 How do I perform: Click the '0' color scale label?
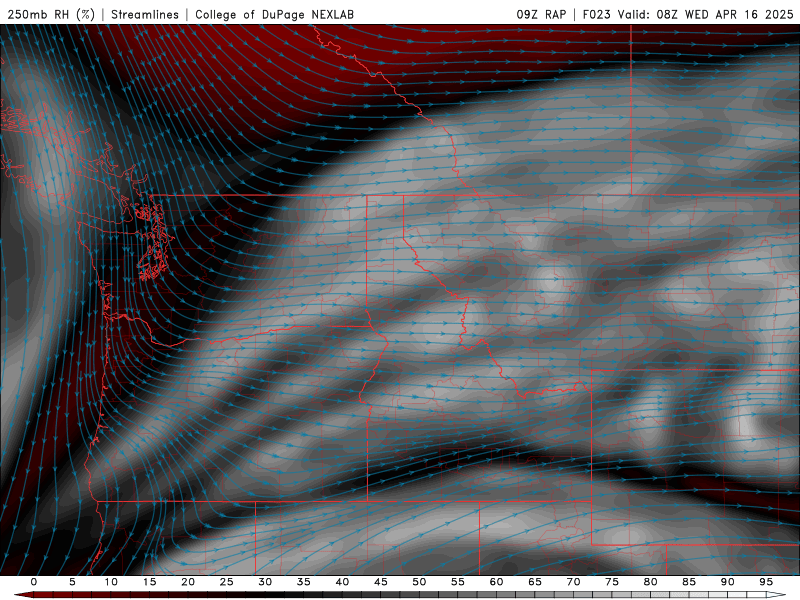click(x=34, y=582)
